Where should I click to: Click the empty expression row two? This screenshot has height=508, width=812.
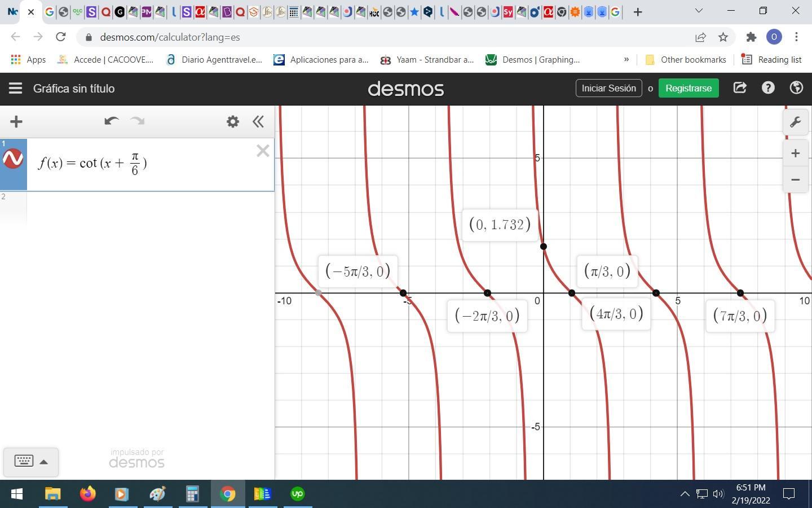[x=149, y=208]
